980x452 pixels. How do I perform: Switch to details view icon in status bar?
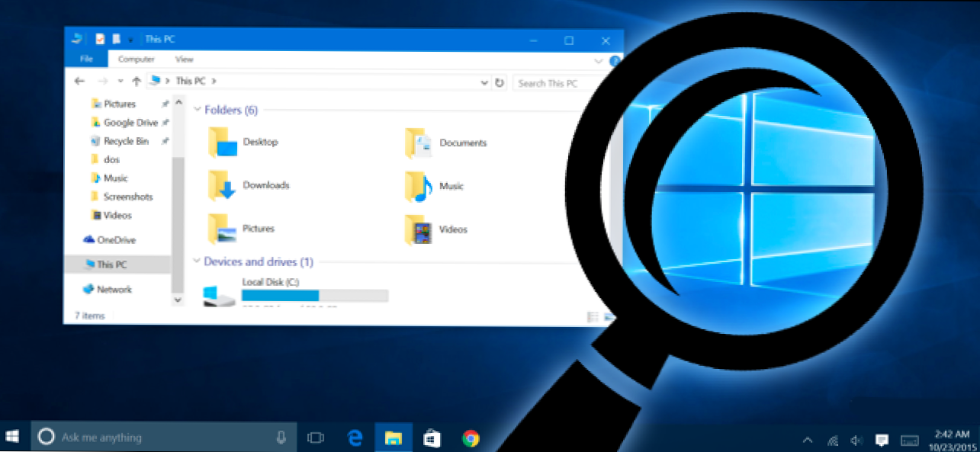(x=593, y=316)
